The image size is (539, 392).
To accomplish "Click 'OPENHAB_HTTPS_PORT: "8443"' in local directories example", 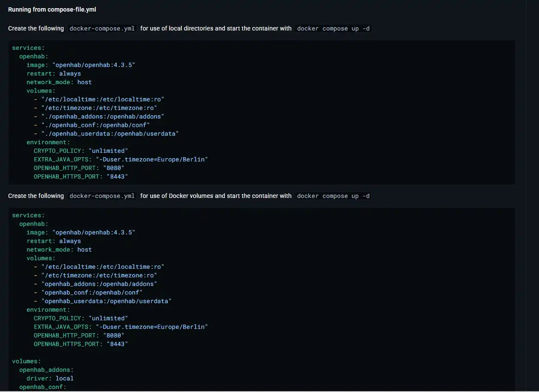I will (81, 176).
